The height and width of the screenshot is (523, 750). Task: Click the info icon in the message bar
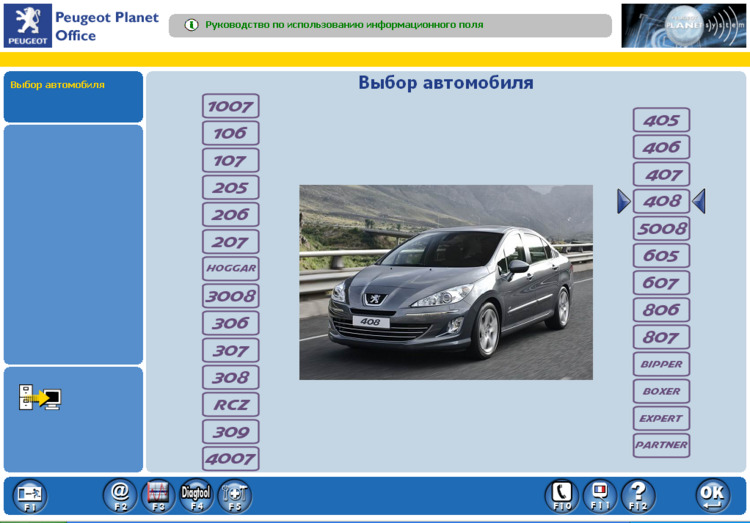[x=191, y=25]
